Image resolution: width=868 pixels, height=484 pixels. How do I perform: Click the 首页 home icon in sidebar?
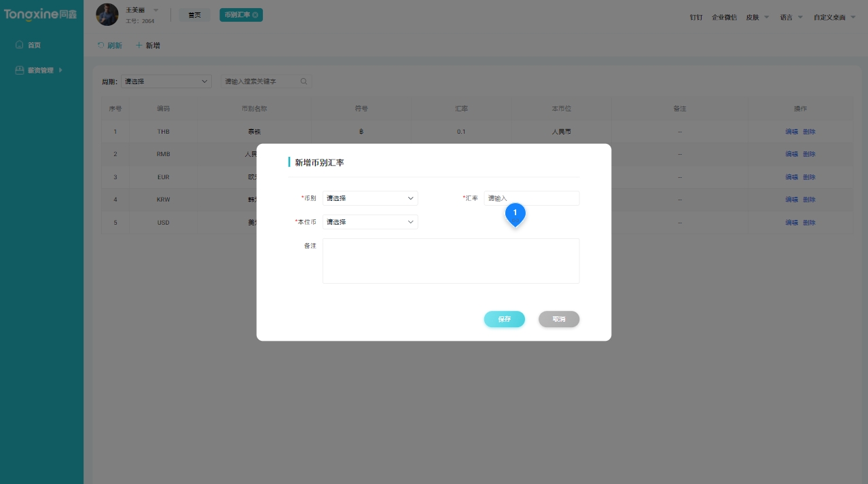click(x=19, y=45)
